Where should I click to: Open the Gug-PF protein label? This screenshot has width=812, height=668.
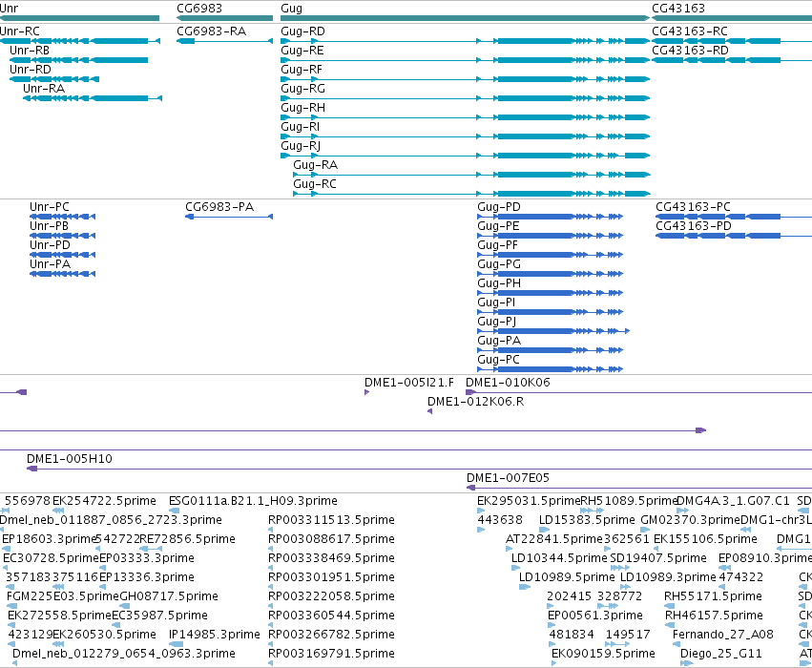click(x=498, y=245)
